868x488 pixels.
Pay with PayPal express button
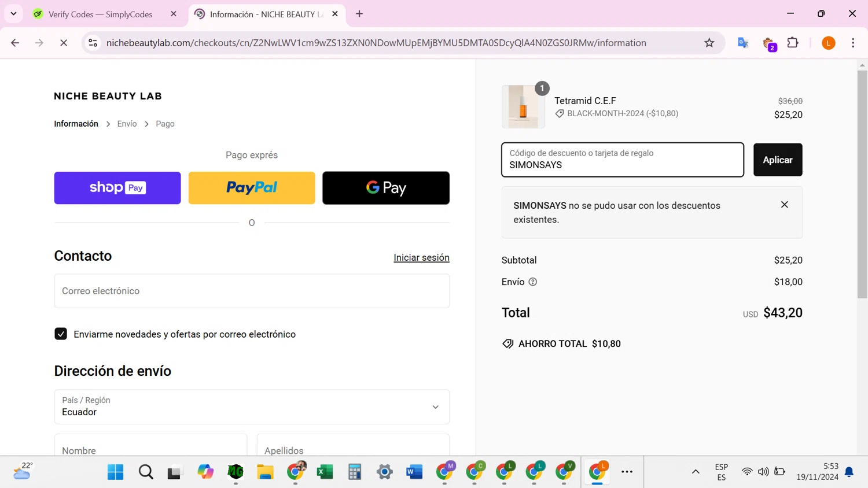(x=252, y=188)
